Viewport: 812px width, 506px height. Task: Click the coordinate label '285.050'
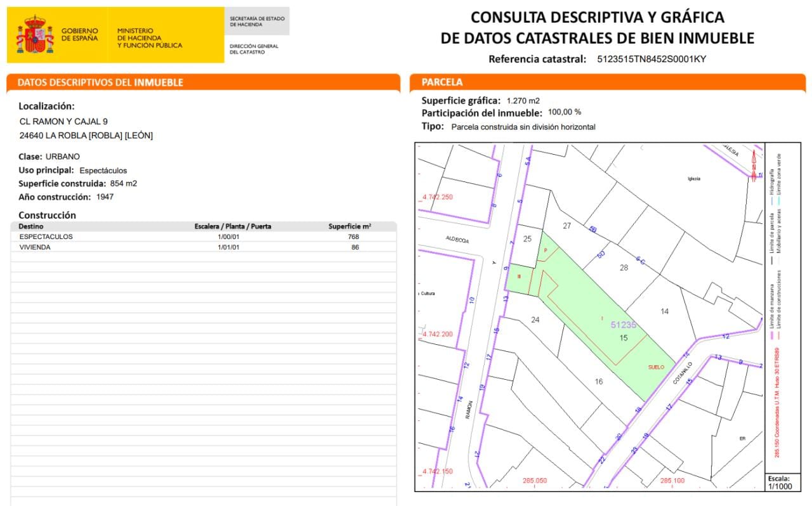point(535,481)
